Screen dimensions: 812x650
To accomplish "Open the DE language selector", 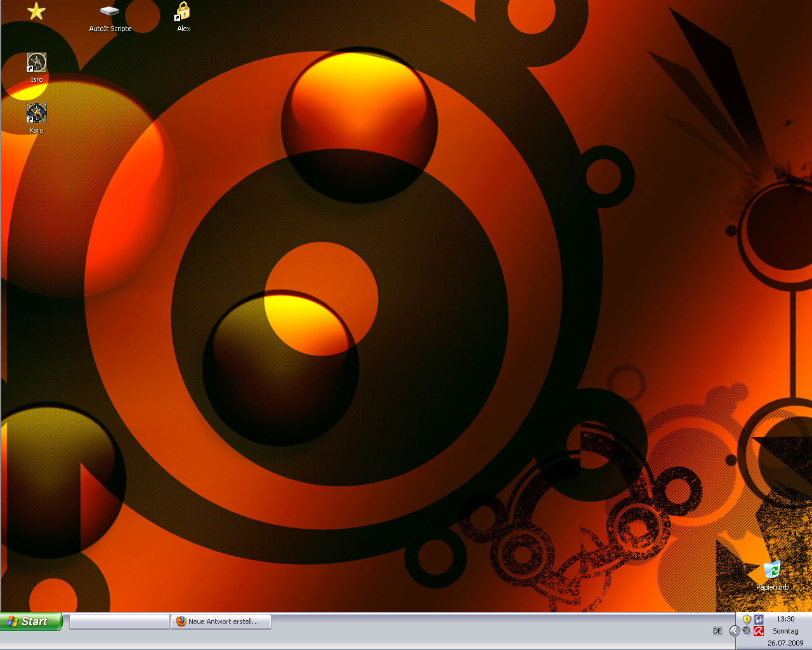I will pos(717,631).
